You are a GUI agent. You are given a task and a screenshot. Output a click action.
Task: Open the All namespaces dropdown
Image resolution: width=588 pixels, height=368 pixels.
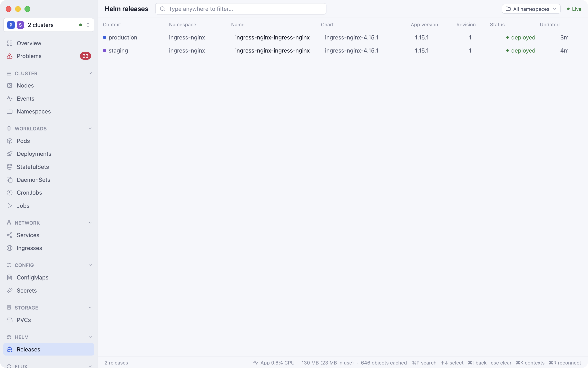pos(531,9)
